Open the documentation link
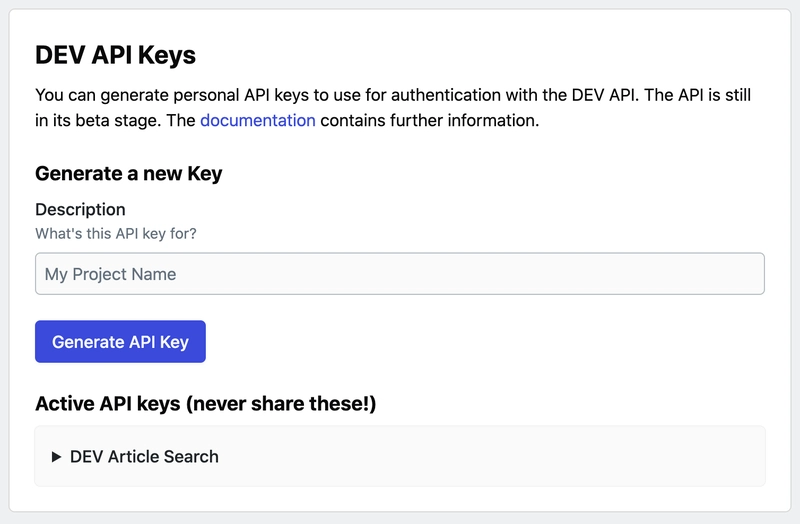This screenshot has height=524, width=800. (x=258, y=121)
